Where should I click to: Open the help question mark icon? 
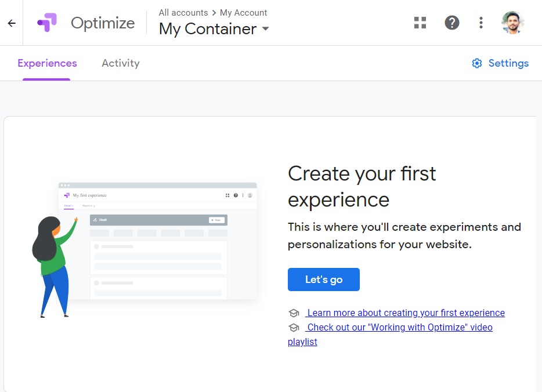452,23
